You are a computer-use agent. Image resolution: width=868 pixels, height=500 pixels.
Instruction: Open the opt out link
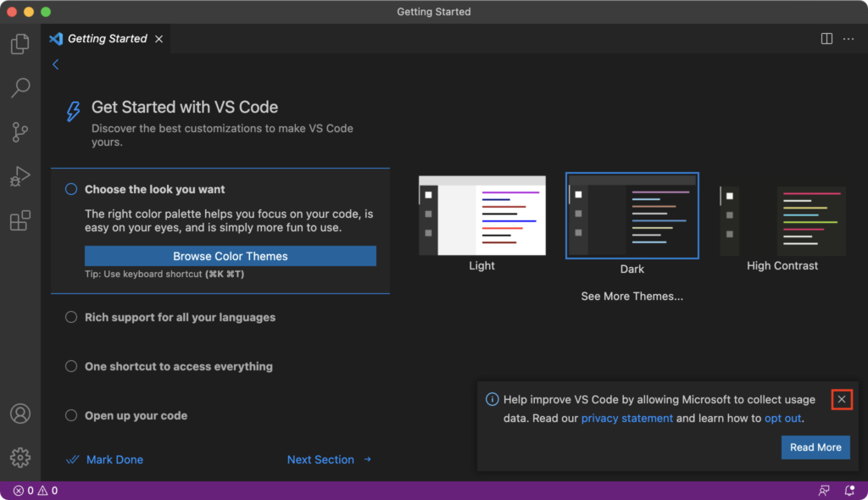point(782,418)
